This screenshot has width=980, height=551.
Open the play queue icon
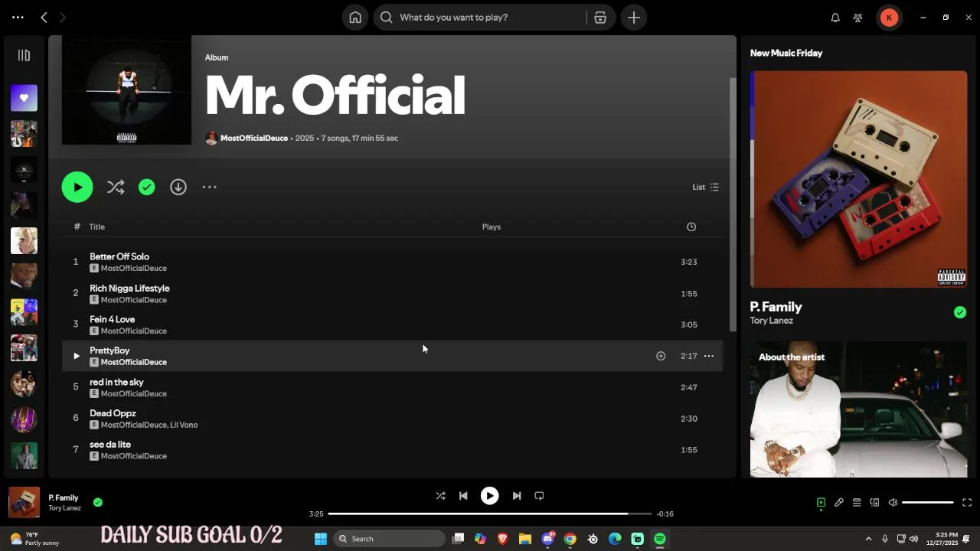pyautogui.click(x=857, y=503)
